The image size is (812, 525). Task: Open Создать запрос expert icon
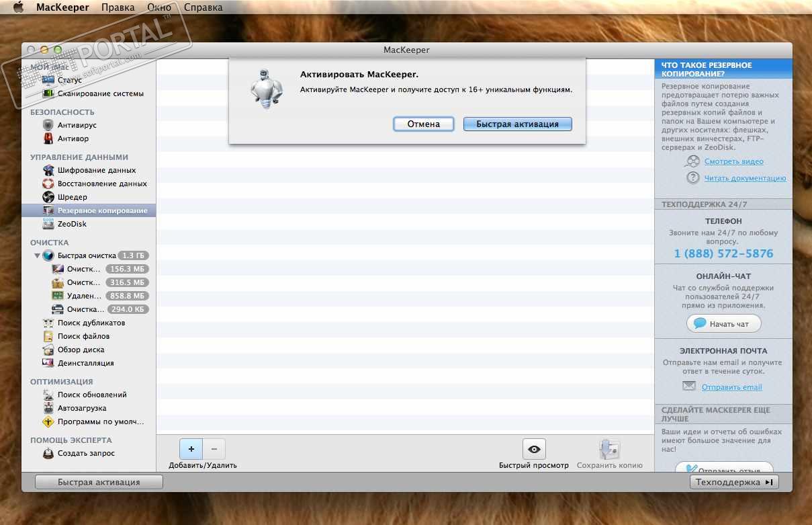[48, 453]
